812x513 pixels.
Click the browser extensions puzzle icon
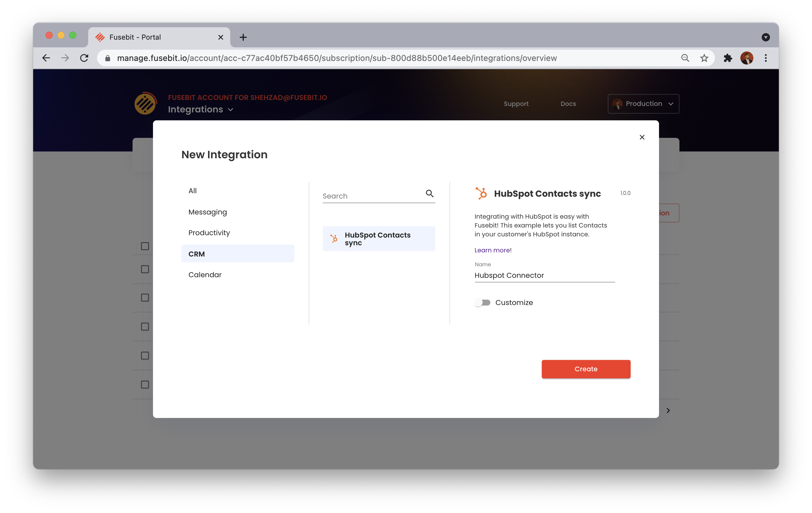tap(728, 58)
